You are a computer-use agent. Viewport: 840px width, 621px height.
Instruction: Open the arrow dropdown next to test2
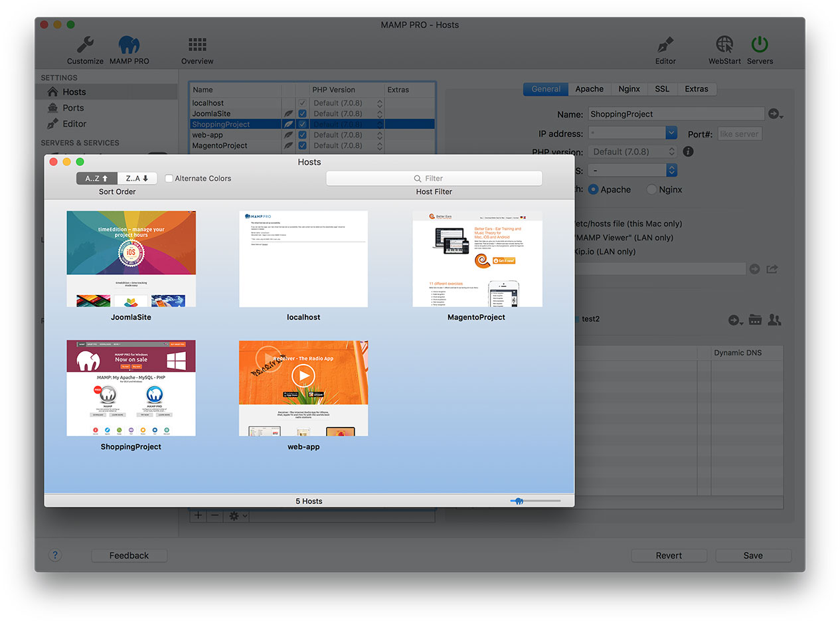pos(736,320)
